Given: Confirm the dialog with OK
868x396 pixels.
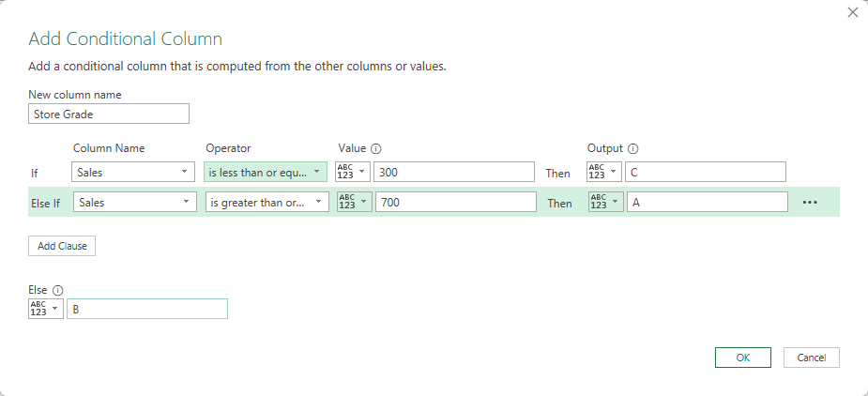Looking at the screenshot, I should [x=742, y=358].
